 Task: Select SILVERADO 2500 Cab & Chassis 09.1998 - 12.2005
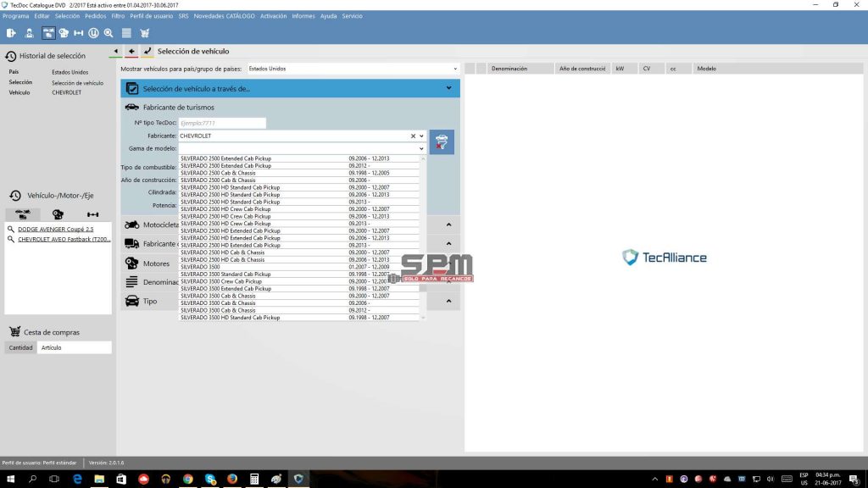click(x=299, y=173)
